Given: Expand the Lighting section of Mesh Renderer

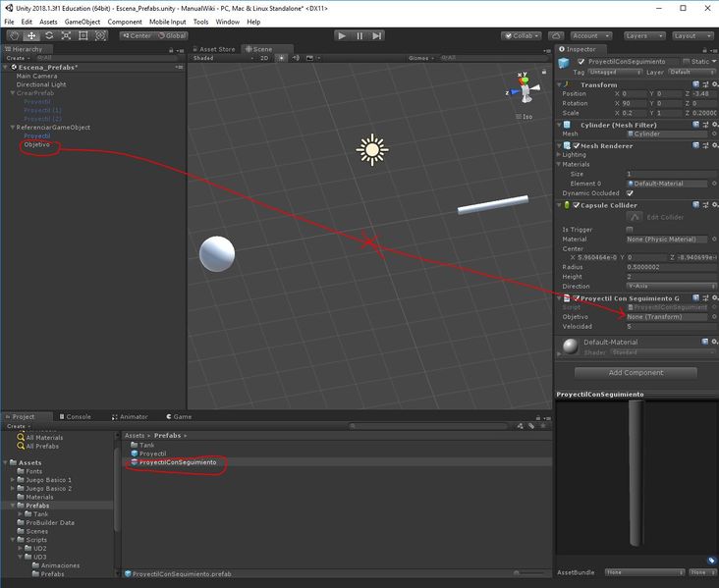Looking at the screenshot, I should (559, 154).
